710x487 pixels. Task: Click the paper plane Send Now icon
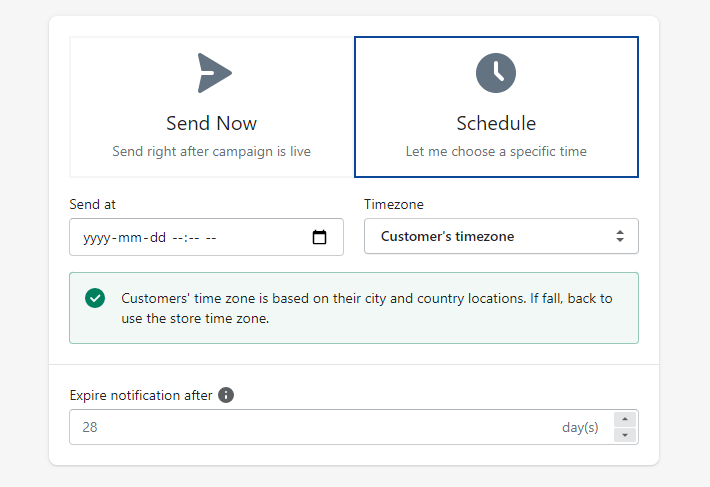pyautogui.click(x=214, y=73)
